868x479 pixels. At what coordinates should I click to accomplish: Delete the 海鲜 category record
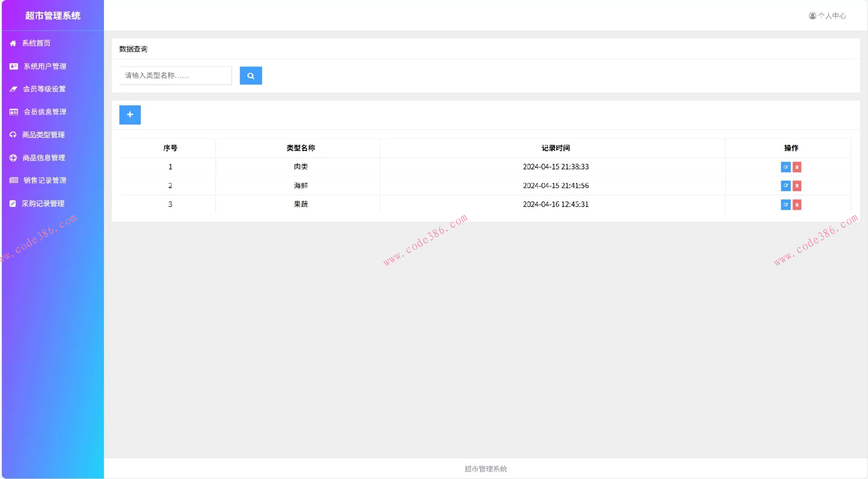click(797, 186)
